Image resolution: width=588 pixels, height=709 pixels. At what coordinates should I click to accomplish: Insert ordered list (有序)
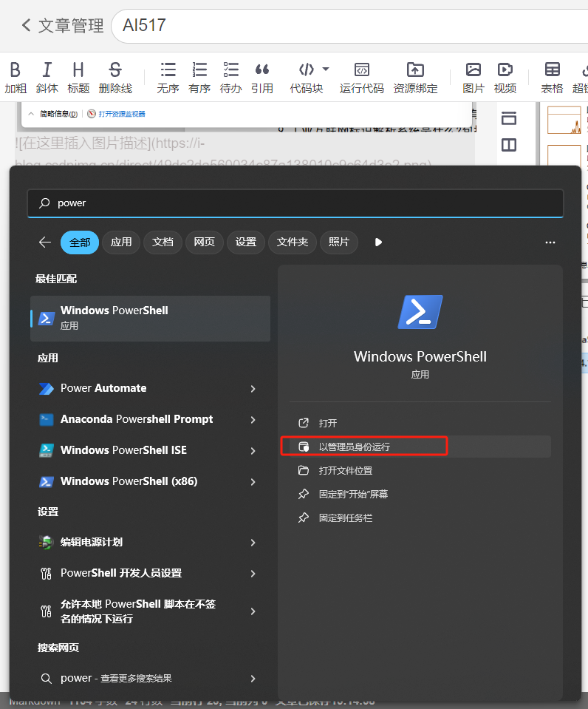[x=199, y=78]
